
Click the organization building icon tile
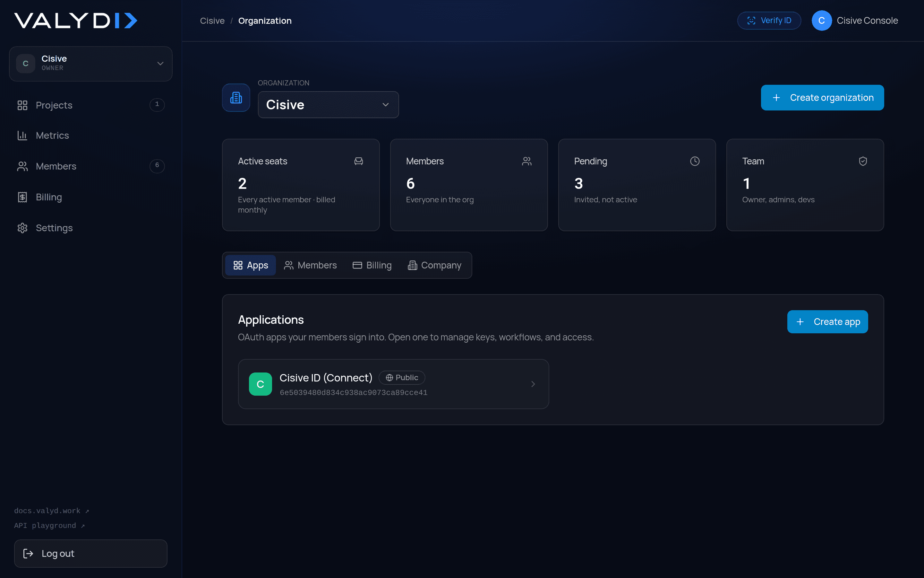point(236,98)
